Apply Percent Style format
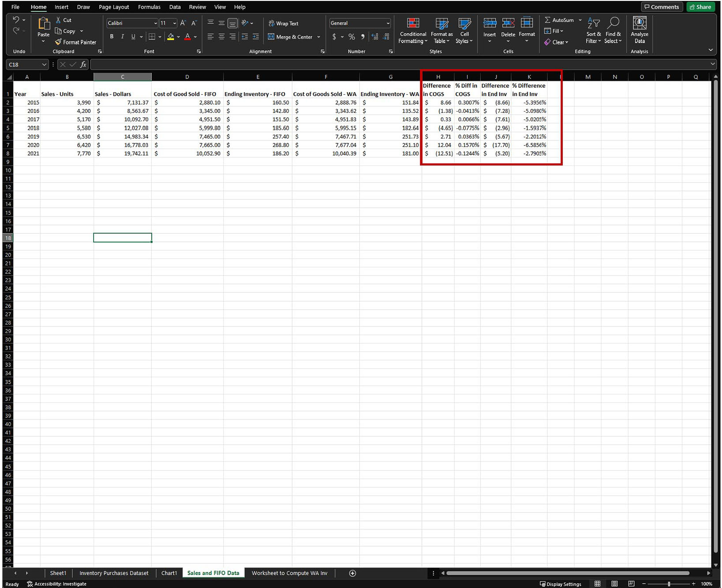The image size is (722, 588). (352, 37)
